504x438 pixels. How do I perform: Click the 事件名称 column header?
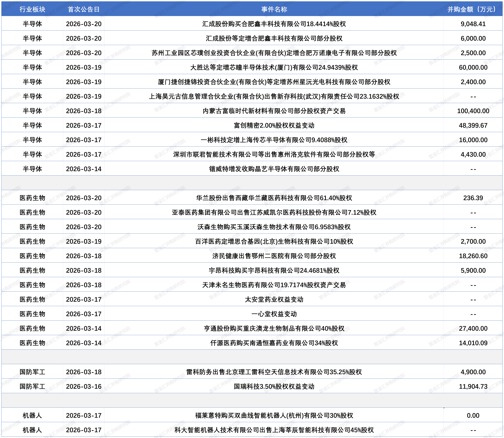coord(274,9)
